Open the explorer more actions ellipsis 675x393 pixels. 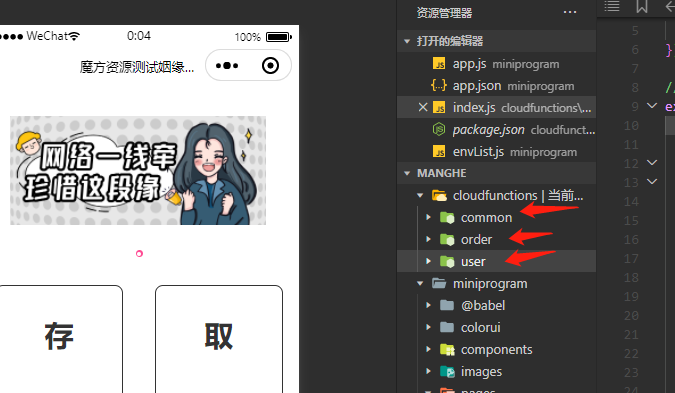(570, 12)
